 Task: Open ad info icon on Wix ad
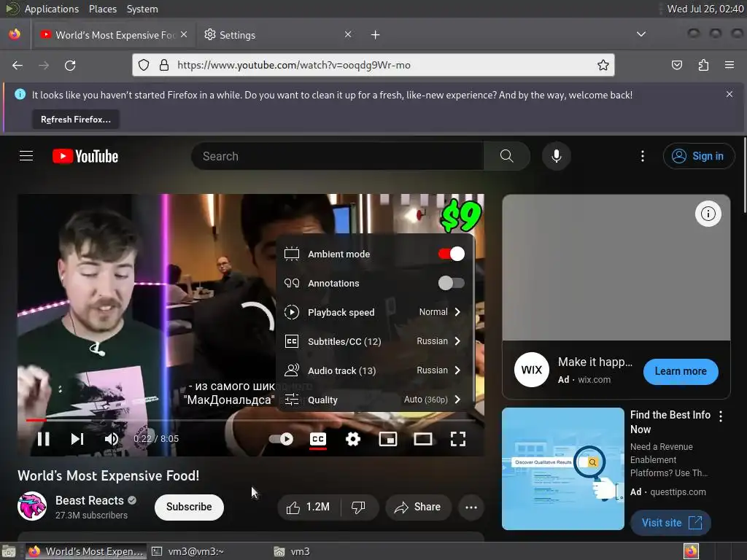click(x=708, y=214)
